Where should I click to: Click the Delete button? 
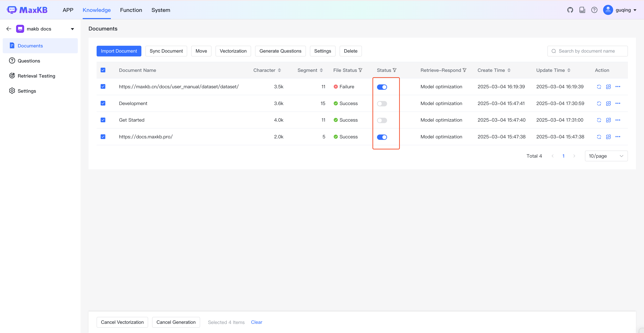coord(351,51)
